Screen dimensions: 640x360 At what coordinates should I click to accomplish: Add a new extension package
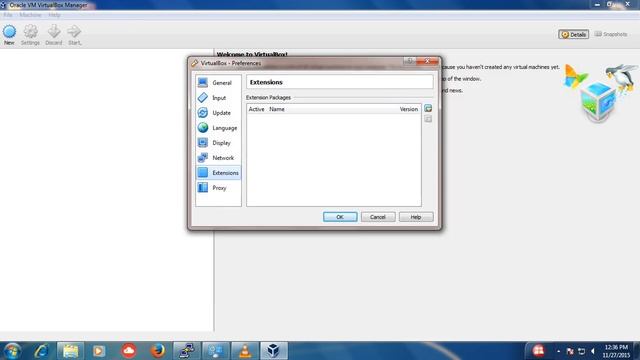(428, 108)
